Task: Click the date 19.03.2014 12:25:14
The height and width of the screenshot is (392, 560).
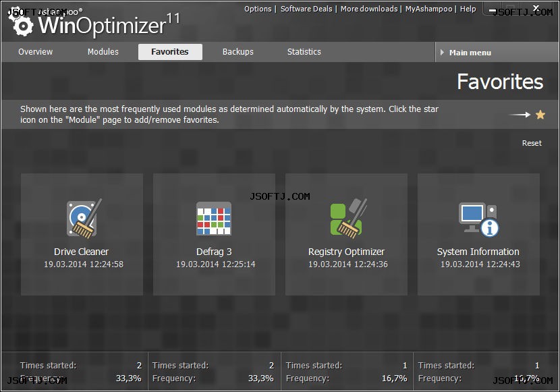Action: [216, 264]
